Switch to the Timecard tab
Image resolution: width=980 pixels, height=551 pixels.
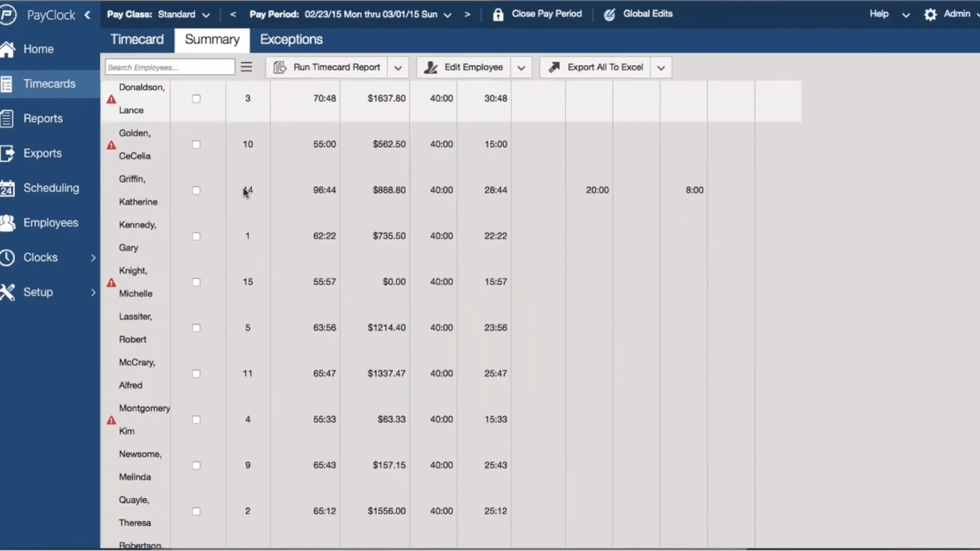137,39
